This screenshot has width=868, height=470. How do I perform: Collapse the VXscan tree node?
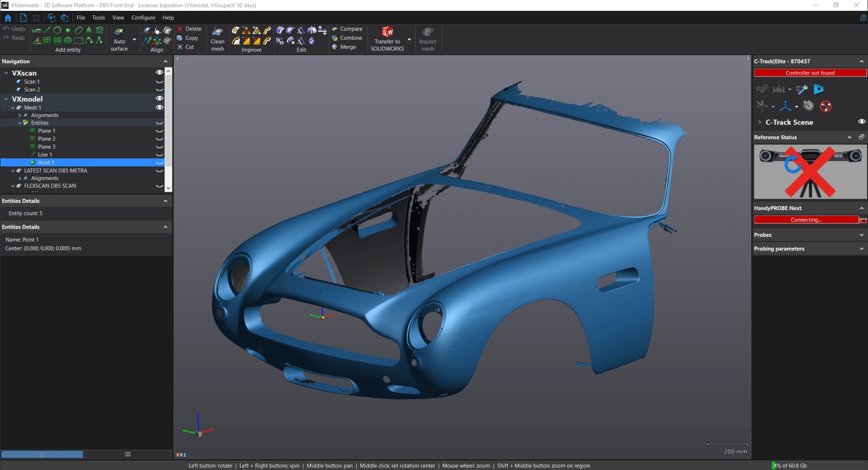[6, 73]
